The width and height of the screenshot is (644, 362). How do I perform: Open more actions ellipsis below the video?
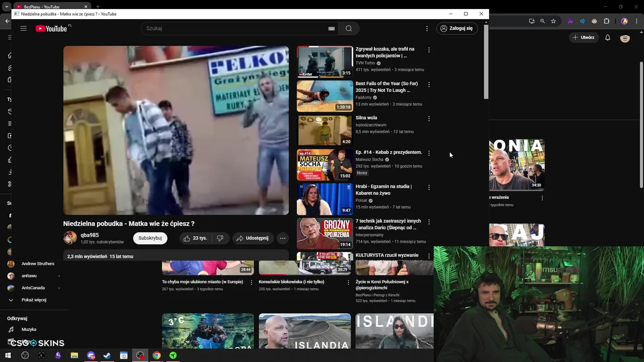283,238
